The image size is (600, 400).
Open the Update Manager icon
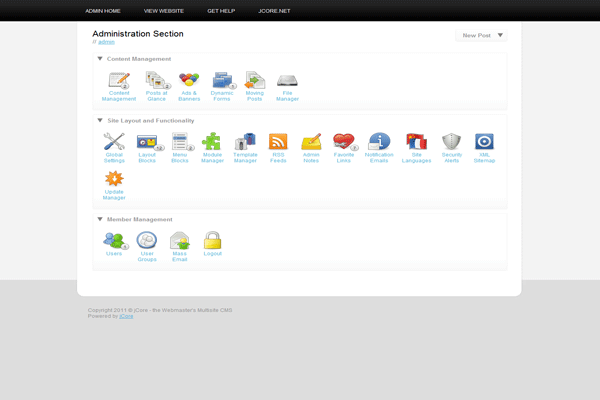pos(114,180)
